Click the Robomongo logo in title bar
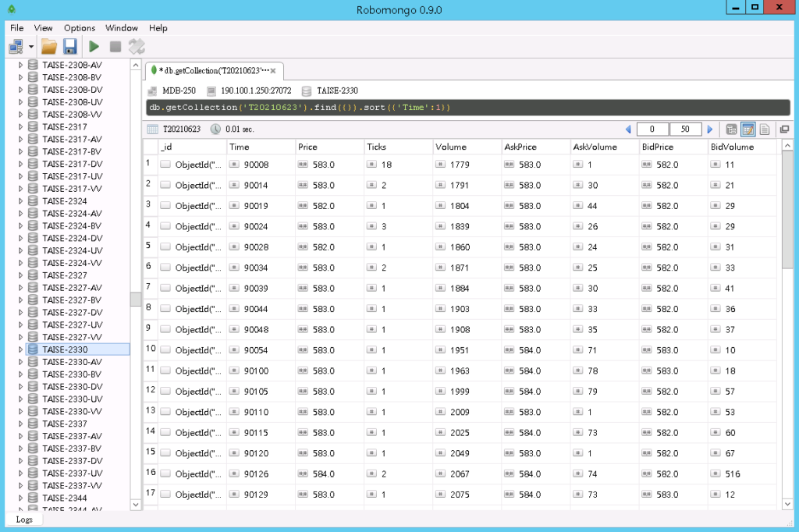Viewport: 799px width, 532px height. 11,9
